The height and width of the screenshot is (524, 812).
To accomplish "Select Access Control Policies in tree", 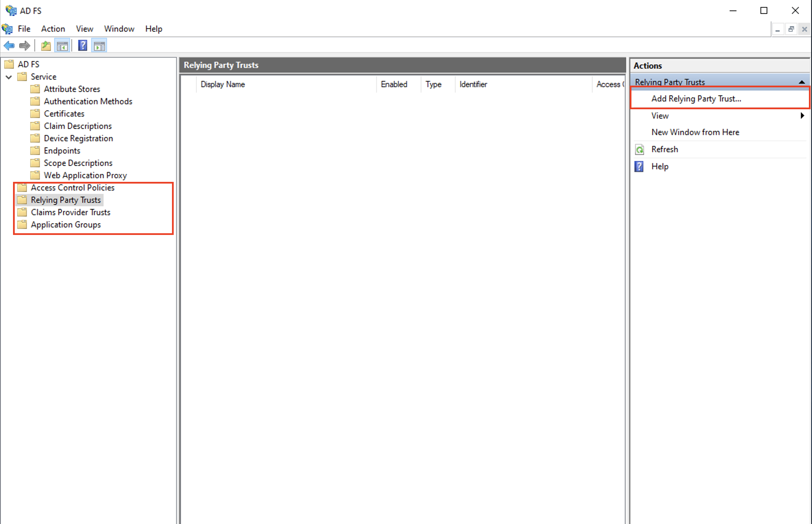I will click(x=73, y=188).
